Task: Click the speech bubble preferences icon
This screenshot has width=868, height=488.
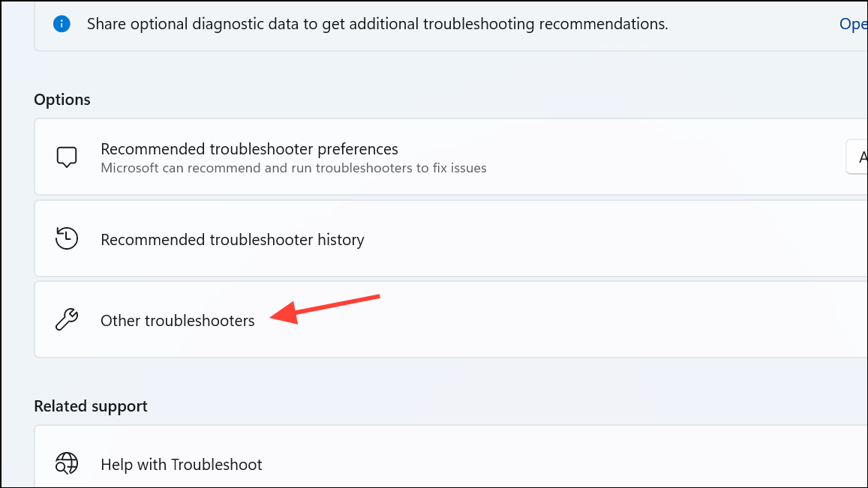Action: tap(67, 157)
